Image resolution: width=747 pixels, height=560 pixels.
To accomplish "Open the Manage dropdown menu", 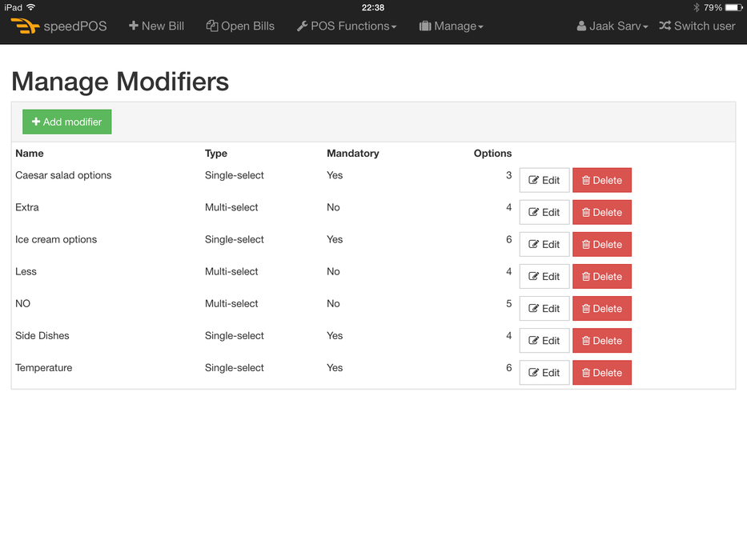I will point(452,26).
